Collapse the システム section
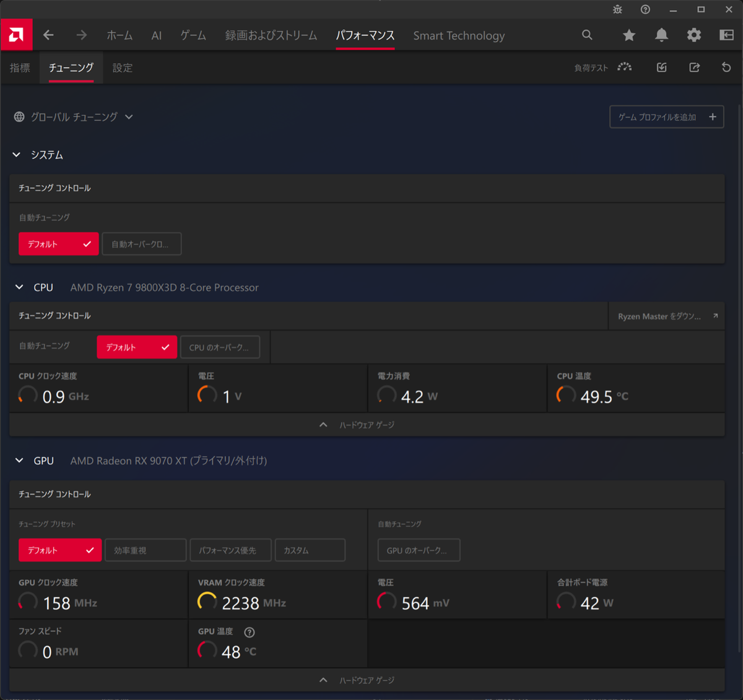This screenshot has height=700, width=743. (x=17, y=155)
